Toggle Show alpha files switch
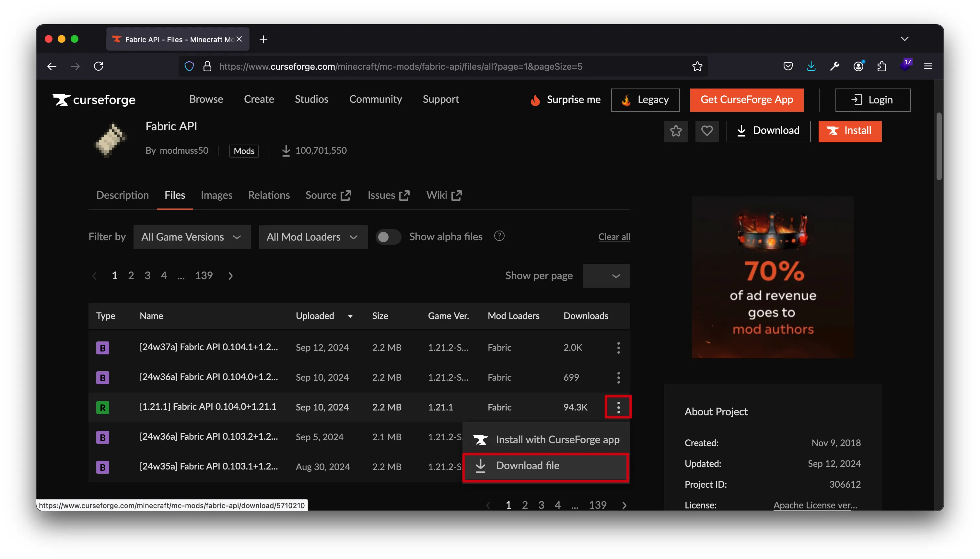980x559 pixels. coord(388,237)
